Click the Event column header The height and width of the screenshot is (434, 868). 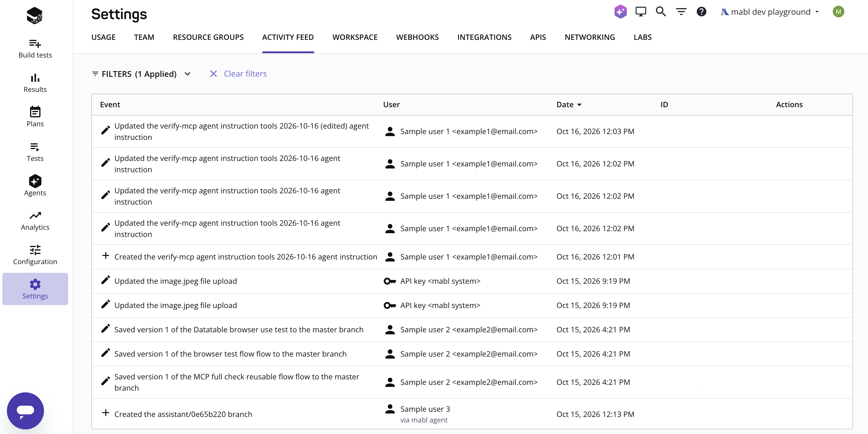110,105
